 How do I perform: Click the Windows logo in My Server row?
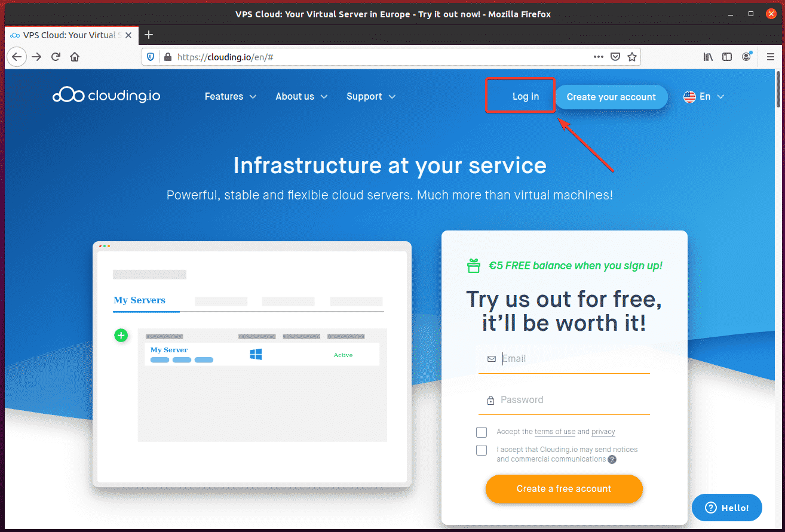click(256, 355)
